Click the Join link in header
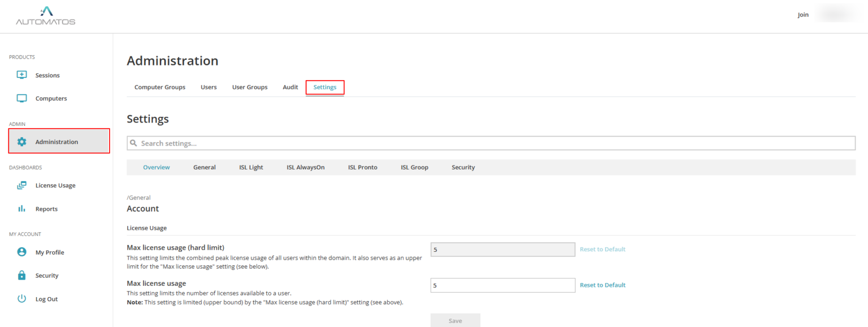Image resolution: width=868 pixels, height=327 pixels. (803, 15)
